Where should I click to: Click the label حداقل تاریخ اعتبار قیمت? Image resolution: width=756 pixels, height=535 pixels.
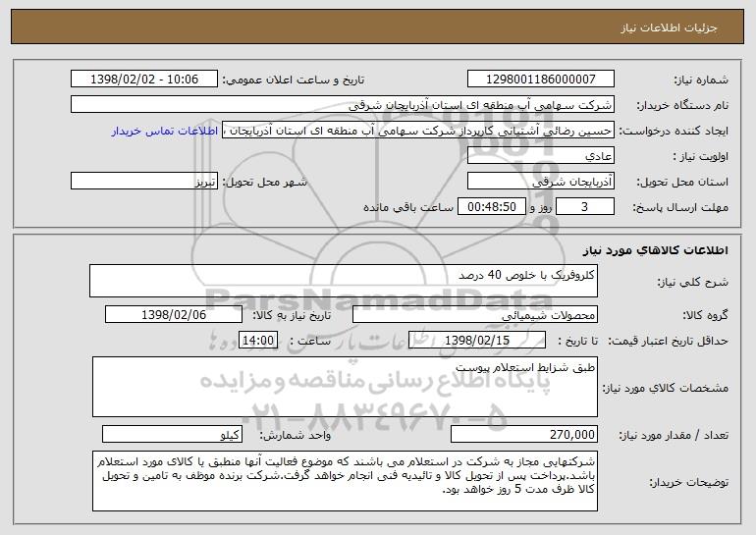669,341
